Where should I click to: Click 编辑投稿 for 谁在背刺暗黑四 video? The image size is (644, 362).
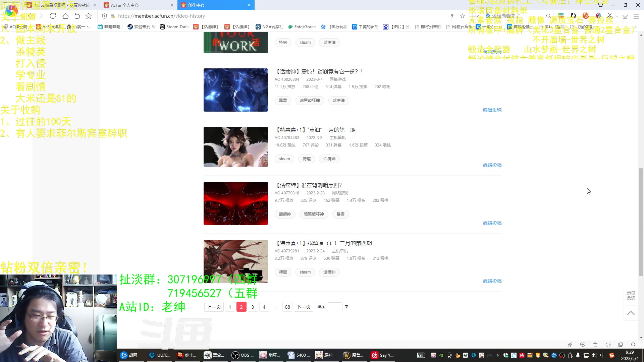pos(492,223)
